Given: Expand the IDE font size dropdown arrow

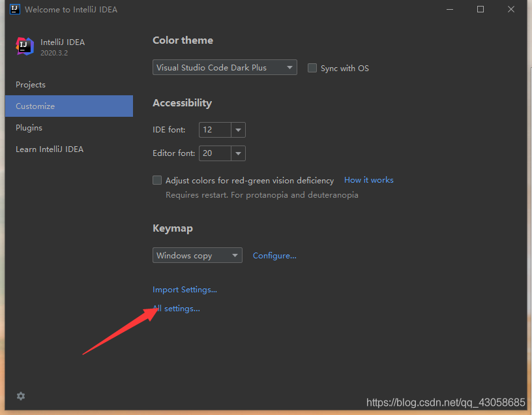Looking at the screenshot, I should coord(238,130).
